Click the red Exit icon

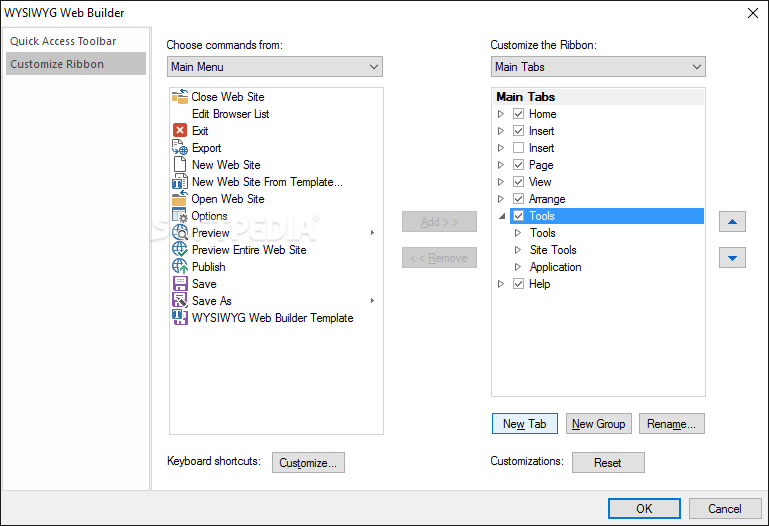click(x=180, y=131)
